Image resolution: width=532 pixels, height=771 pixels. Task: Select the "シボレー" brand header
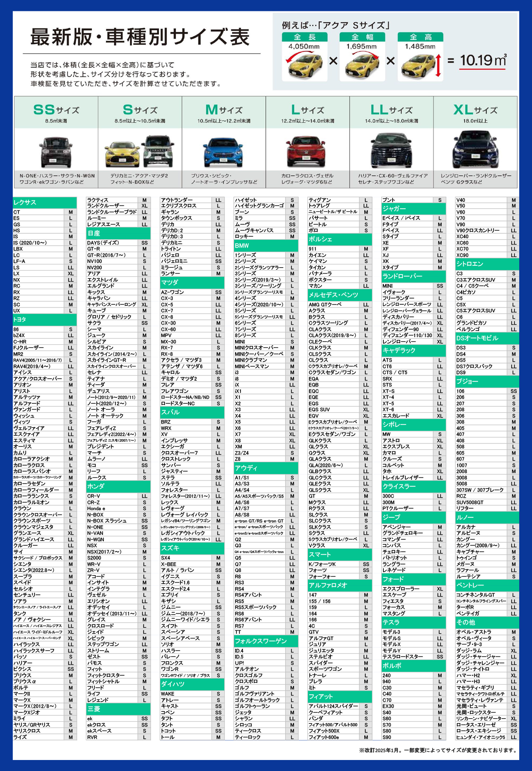[414, 425]
